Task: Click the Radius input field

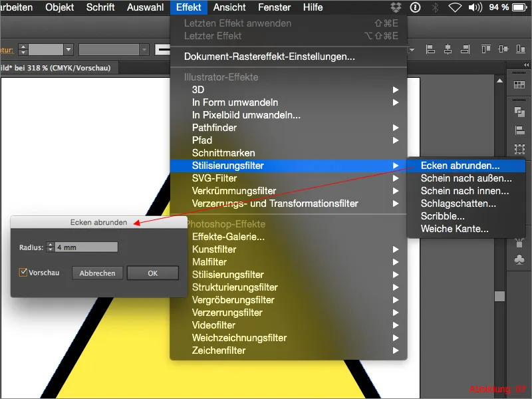Action: point(86,247)
